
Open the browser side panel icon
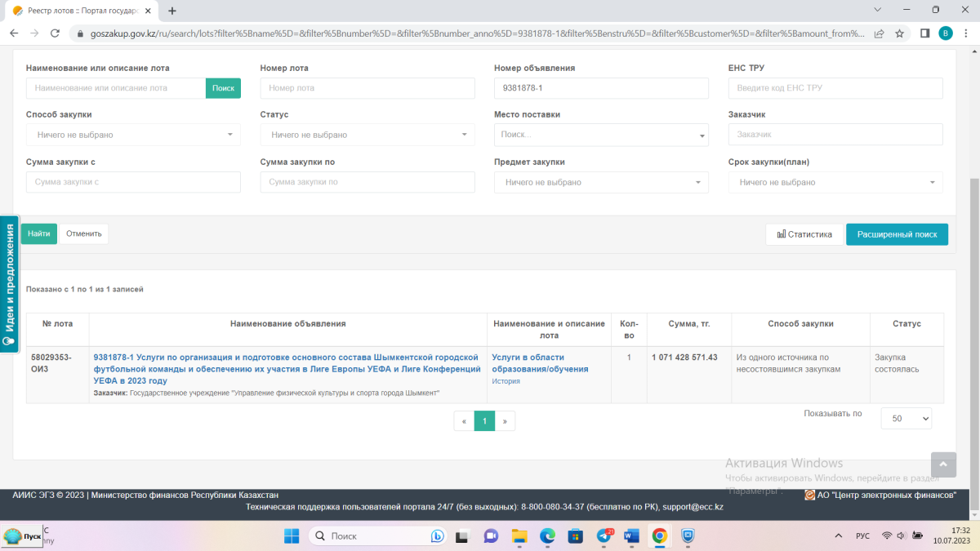tap(925, 33)
